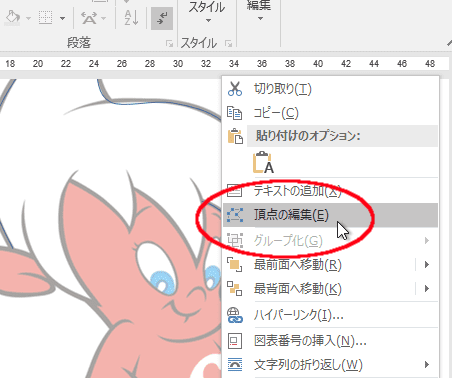Click ruler mark 20
Image resolution: width=452 pixels, height=378 pixels.
coord(38,64)
